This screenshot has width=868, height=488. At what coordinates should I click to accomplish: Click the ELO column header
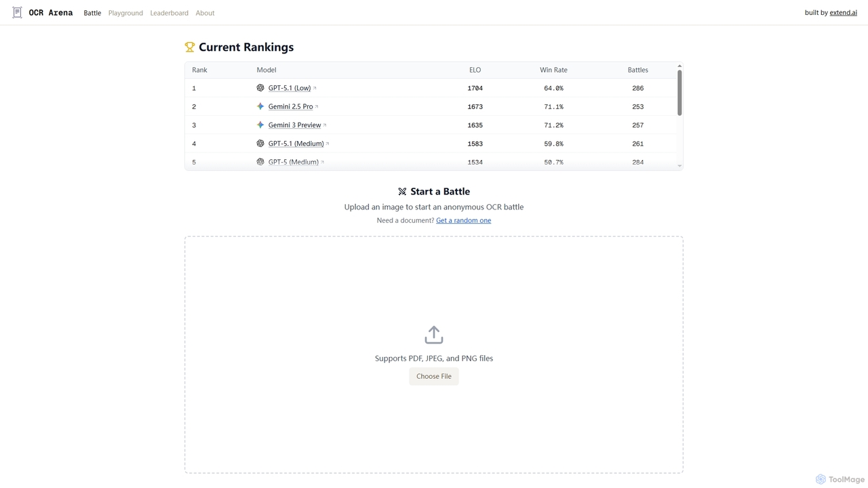pyautogui.click(x=475, y=70)
